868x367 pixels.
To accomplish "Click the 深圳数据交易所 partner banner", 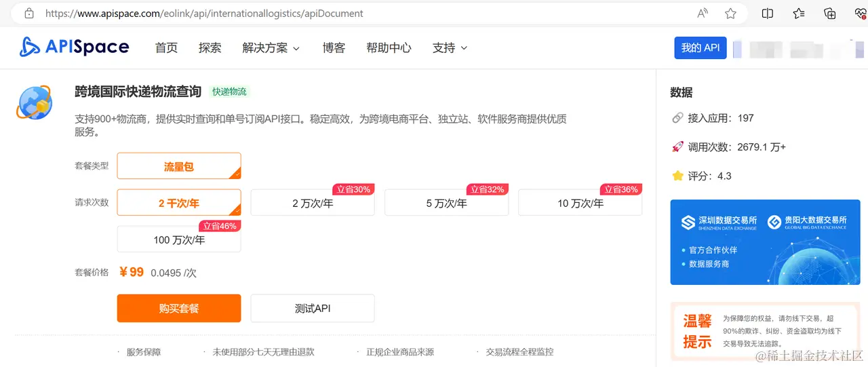I will pos(765,242).
